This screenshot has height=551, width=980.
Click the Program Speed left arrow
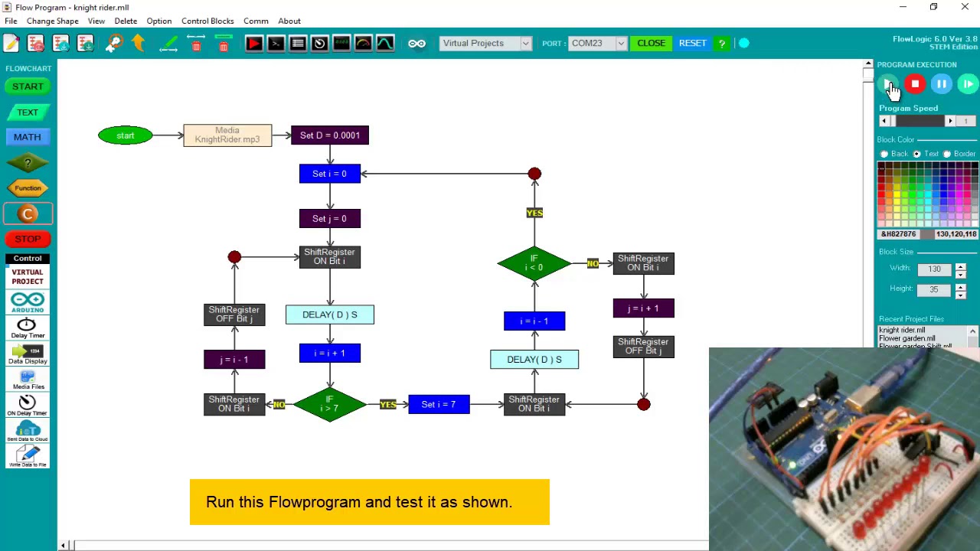[x=884, y=121]
